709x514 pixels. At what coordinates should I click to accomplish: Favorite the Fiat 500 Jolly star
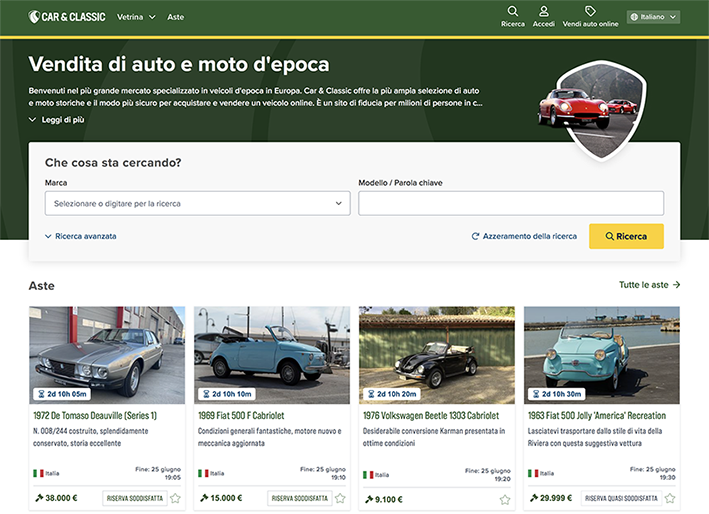(x=670, y=498)
